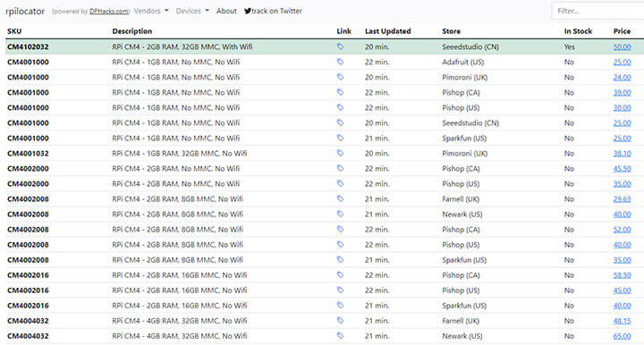
Task: Open the About page
Action: click(x=226, y=11)
